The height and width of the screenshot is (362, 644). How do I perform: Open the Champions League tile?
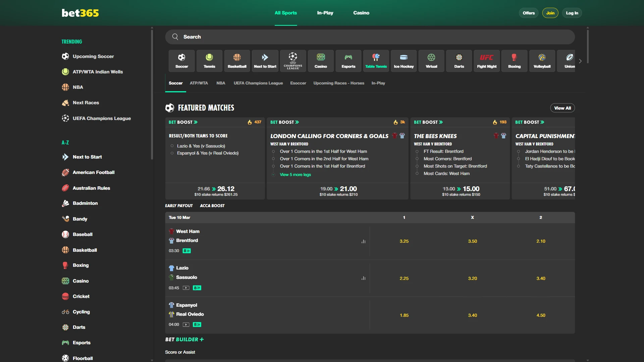pyautogui.click(x=293, y=61)
